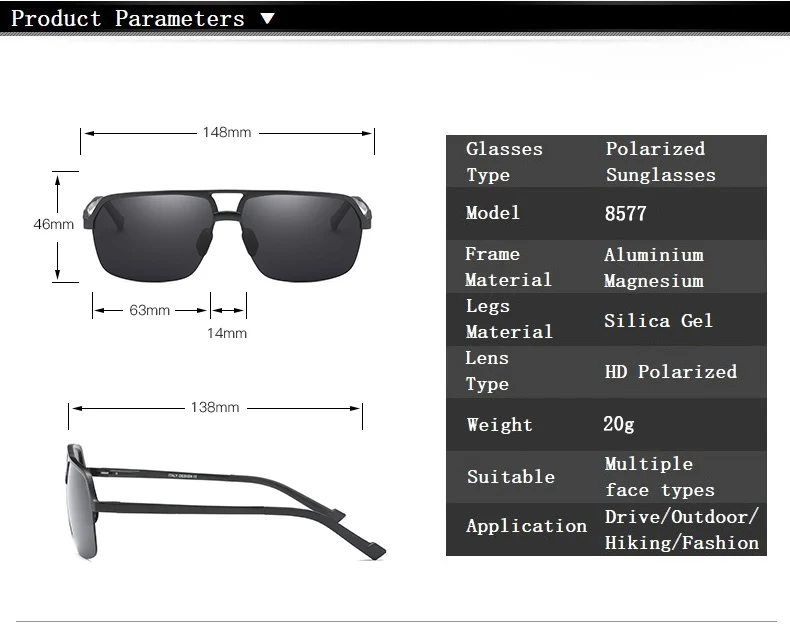Select the Product Parameters heading
Viewport: 790px width, 635px height.
[128, 19]
